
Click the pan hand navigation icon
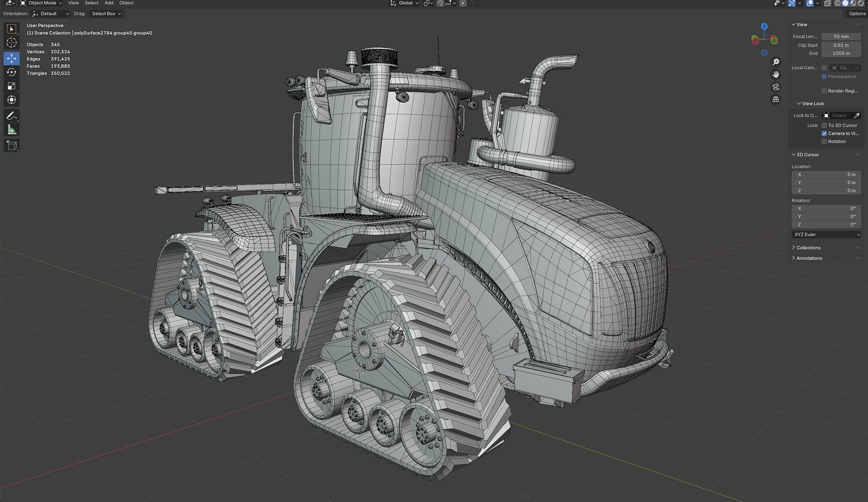click(x=776, y=75)
